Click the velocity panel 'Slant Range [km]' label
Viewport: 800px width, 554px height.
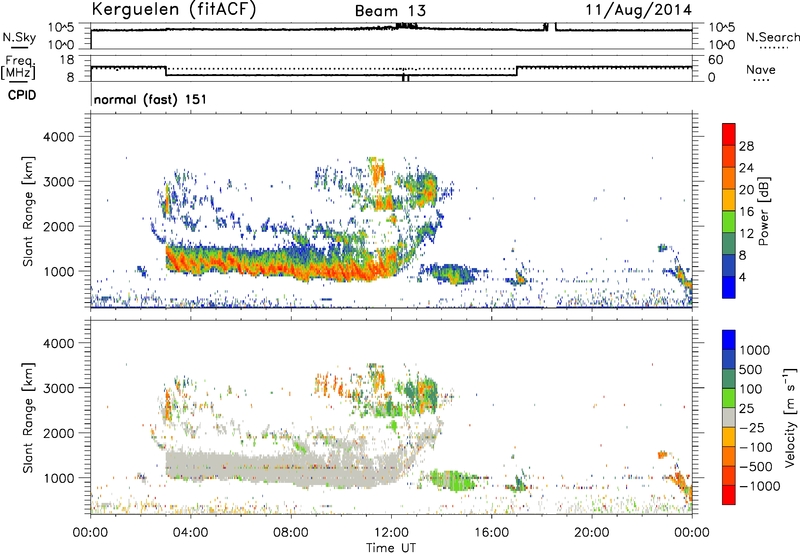click(28, 417)
